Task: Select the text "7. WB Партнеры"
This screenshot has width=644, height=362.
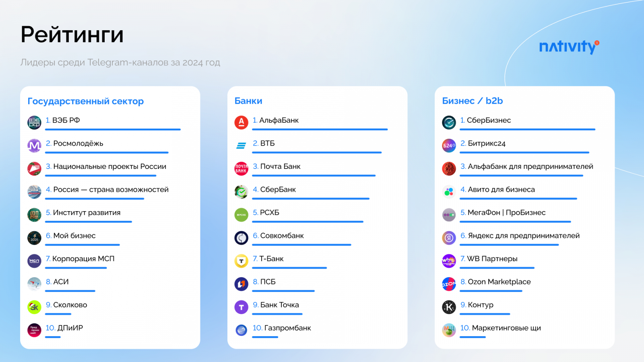Action: [x=489, y=259]
